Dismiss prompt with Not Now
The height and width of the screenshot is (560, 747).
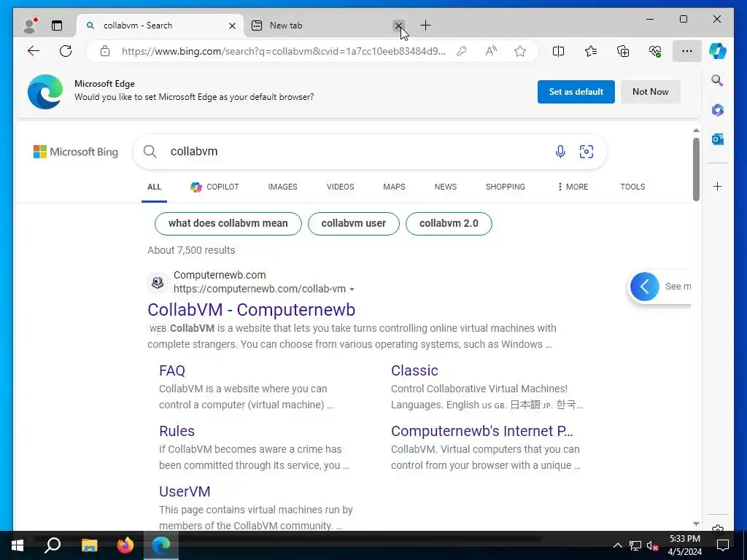pos(650,92)
